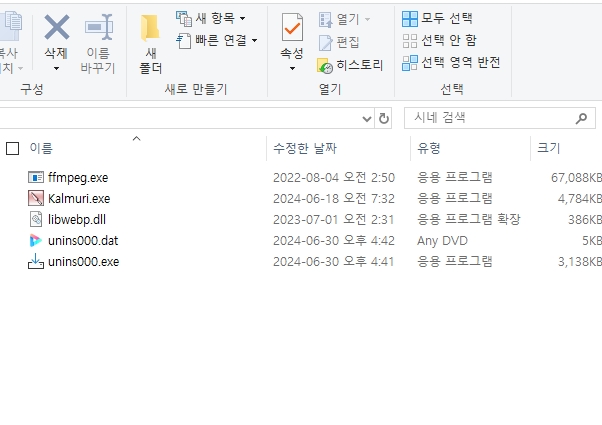Expand the address bar history dropdown arrow
This screenshot has width=602, height=425.
coord(366,118)
